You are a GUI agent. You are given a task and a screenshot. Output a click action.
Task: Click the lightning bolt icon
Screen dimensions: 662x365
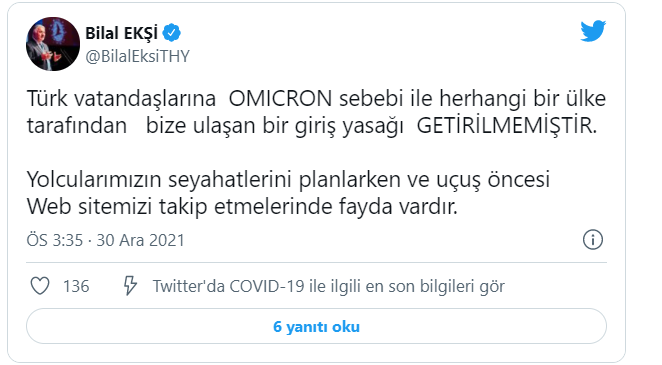[130, 286]
